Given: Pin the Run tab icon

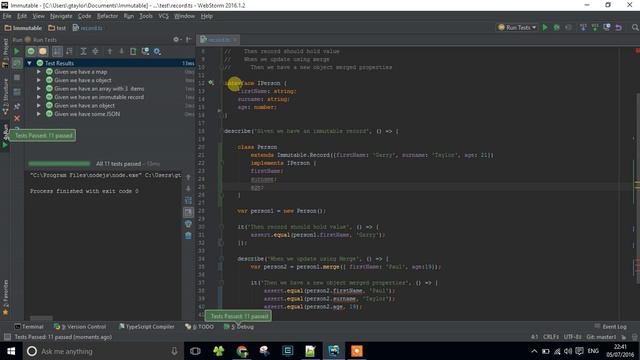Looking at the screenshot, I should [x=17, y=106].
